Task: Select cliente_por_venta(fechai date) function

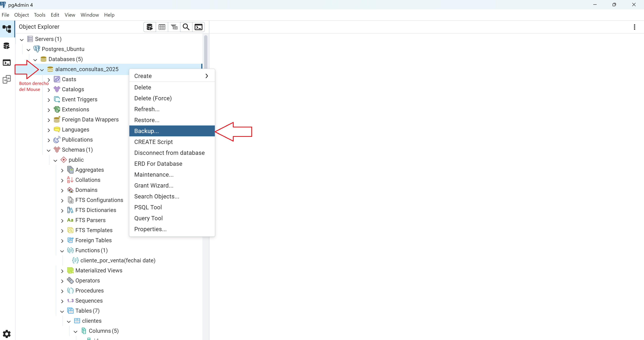Action: pos(118,260)
